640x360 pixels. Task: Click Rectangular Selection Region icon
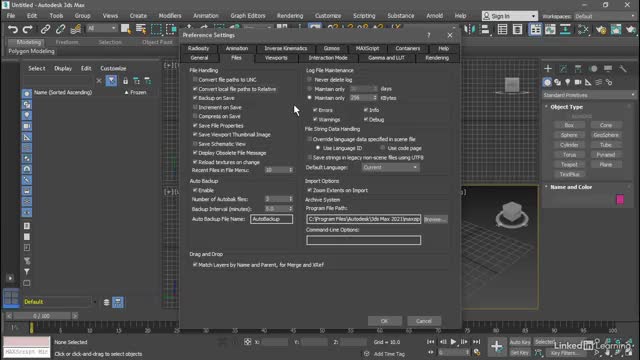(x=156, y=29)
